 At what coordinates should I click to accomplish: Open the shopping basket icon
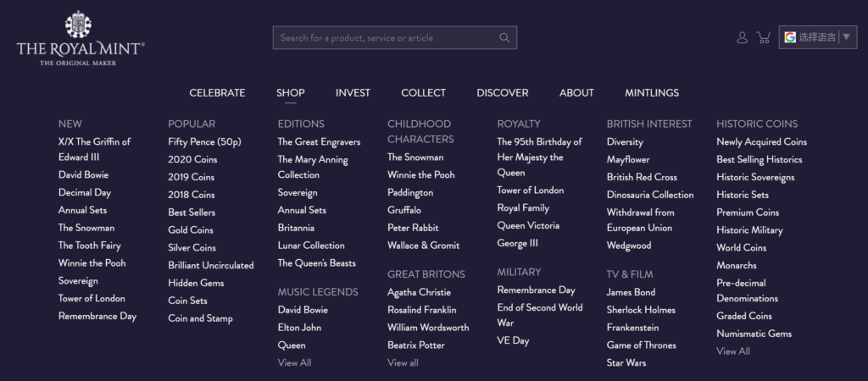coord(763,37)
